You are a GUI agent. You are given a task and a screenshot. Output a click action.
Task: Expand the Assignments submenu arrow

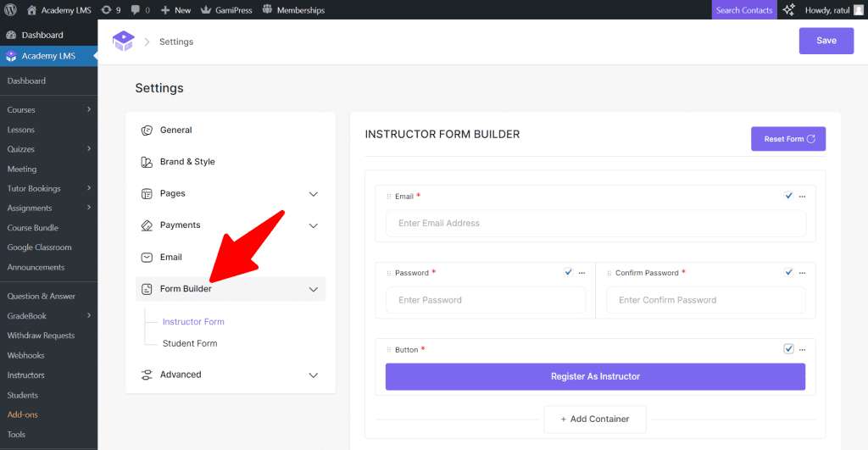pos(89,208)
